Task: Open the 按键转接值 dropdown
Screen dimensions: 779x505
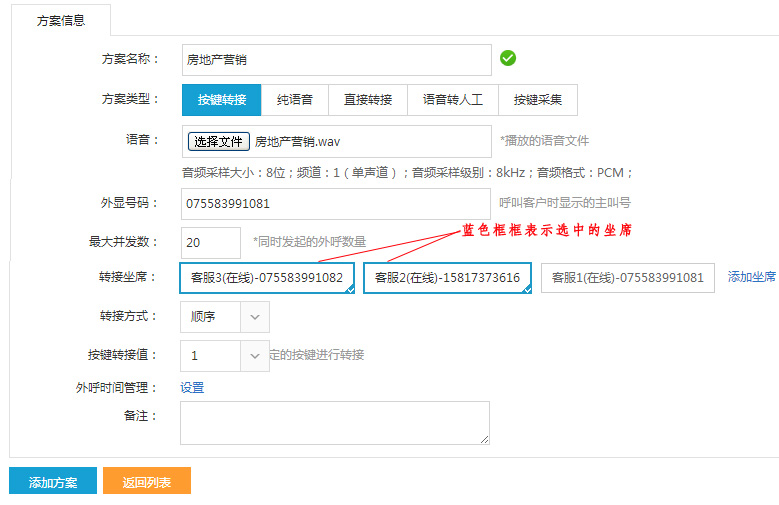Action: [x=225, y=355]
